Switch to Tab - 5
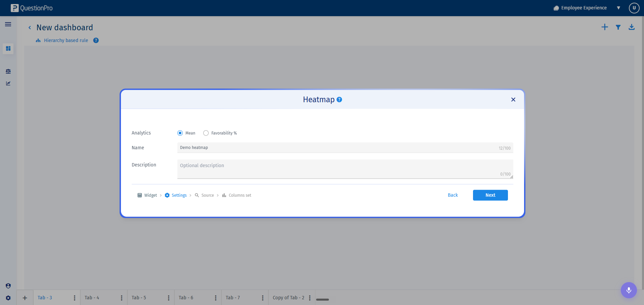This screenshot has height=305, width=644. [139, 298]
